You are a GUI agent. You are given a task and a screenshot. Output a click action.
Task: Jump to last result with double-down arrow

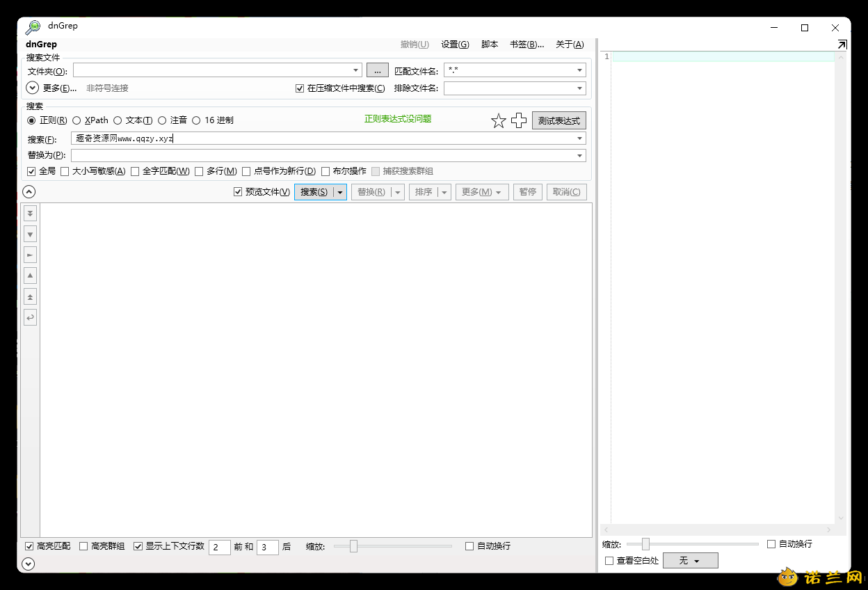pyautogui.click(x=30, y=213)
